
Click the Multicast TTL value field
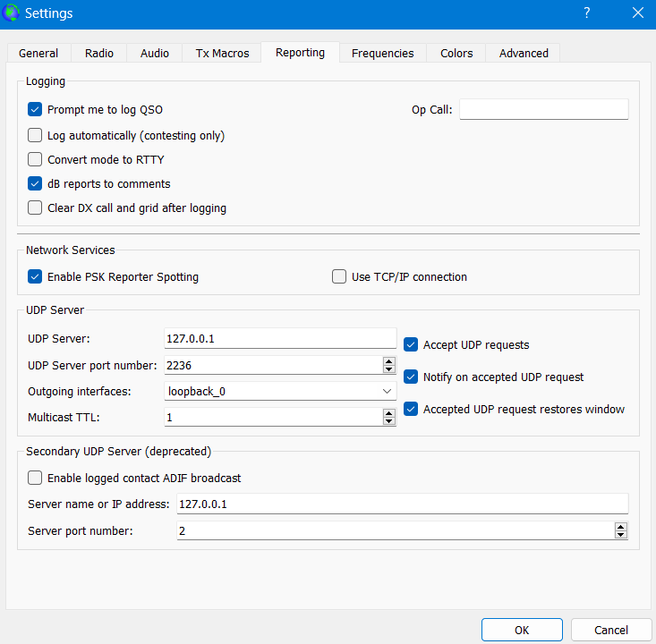pyautogui.click(x=273, y=417)
